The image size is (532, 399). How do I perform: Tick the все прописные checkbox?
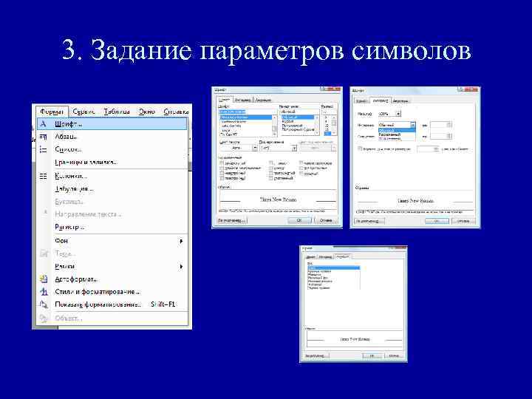301,168
